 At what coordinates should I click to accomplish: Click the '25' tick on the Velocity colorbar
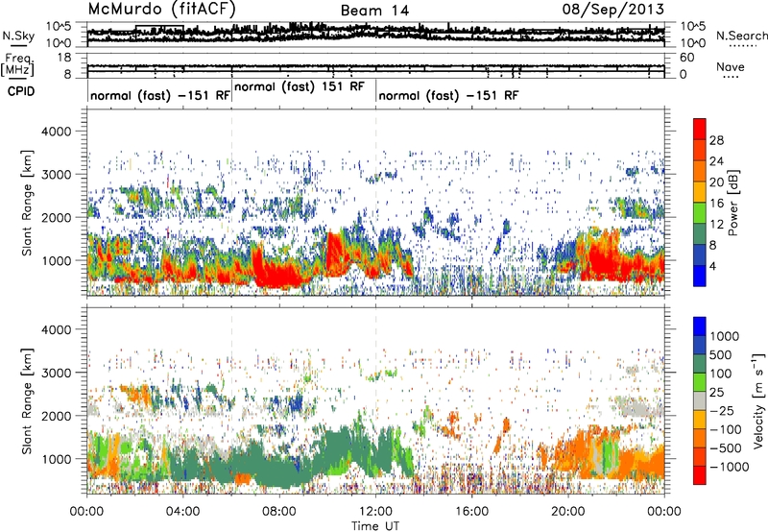[716, 392]
